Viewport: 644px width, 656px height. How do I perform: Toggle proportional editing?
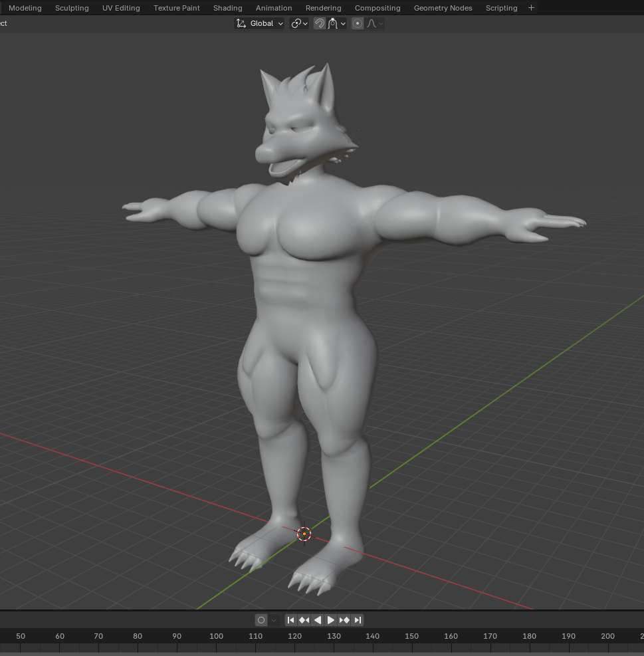[358, 23]
